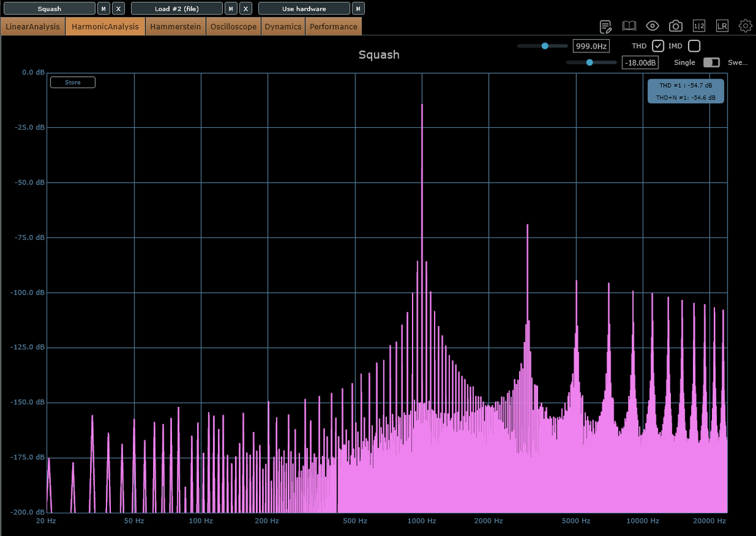Click the 0.0 dB axis label
Viewport: 756px width, 536px height.
point(33,72)
